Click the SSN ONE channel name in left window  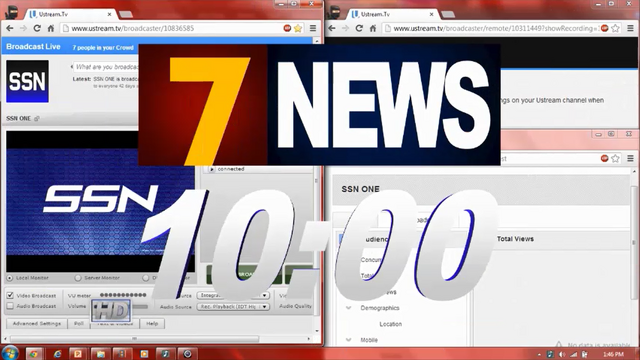point(18,118)
